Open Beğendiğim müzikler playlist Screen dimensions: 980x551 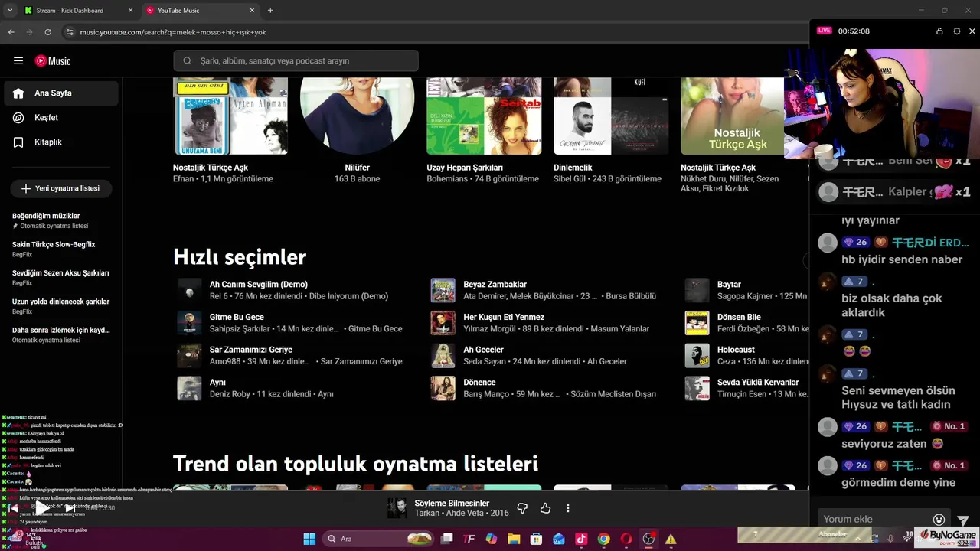(61, 220)
